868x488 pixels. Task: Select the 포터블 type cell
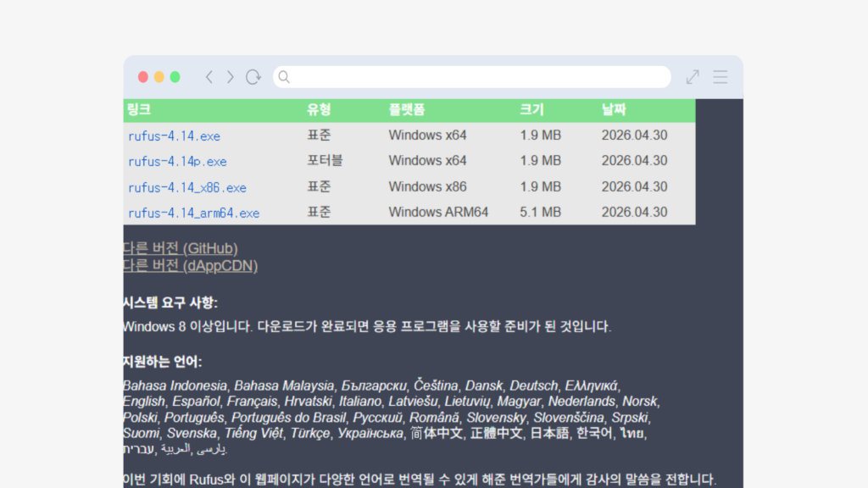(x=325, y=160)
